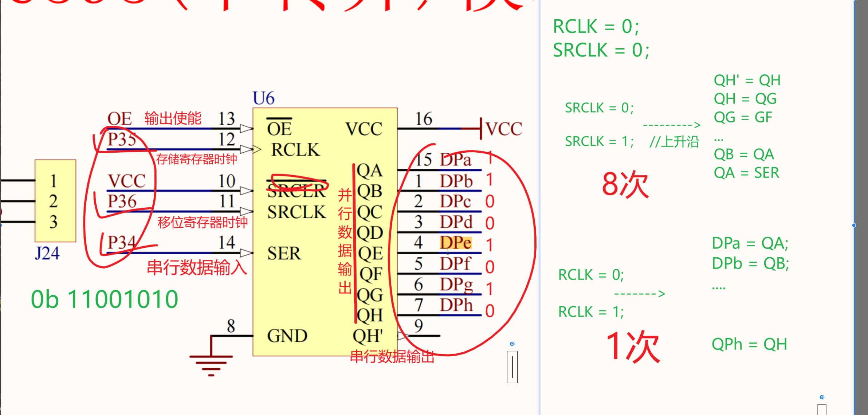Select the ground symbol below pin 8
868x415 pixels.
click(x=211, y=365)
